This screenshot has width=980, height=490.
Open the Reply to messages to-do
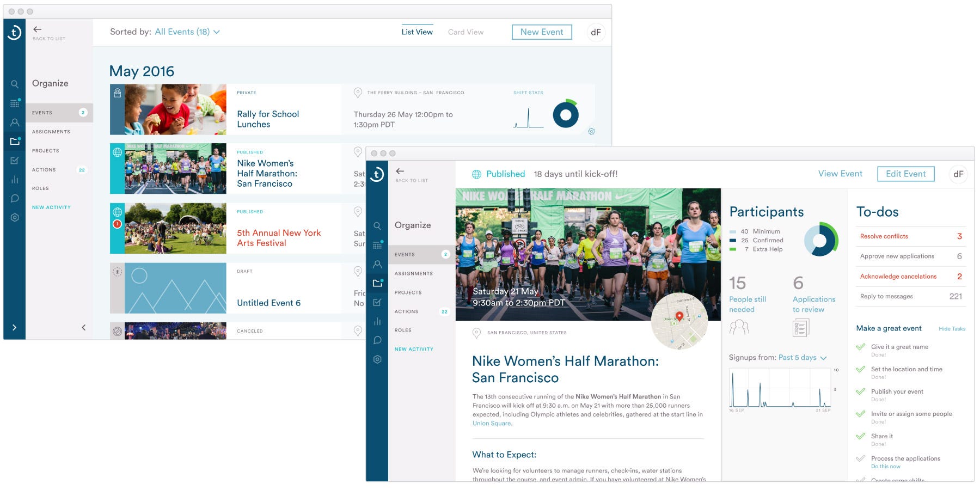[x=911, y=297]
